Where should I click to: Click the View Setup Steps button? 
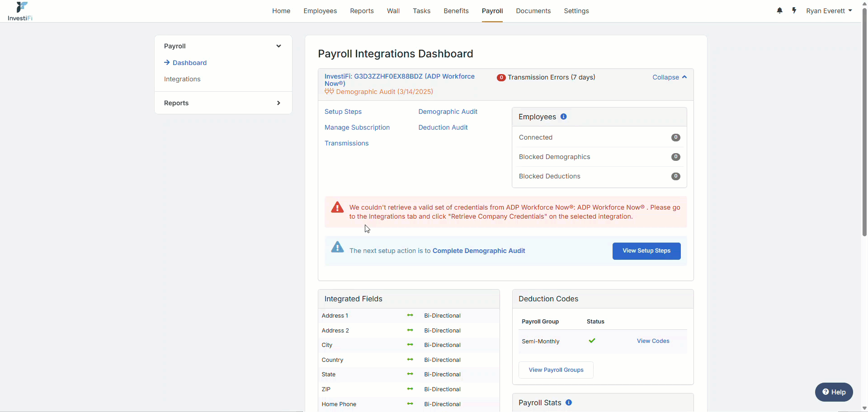(646, 251)
